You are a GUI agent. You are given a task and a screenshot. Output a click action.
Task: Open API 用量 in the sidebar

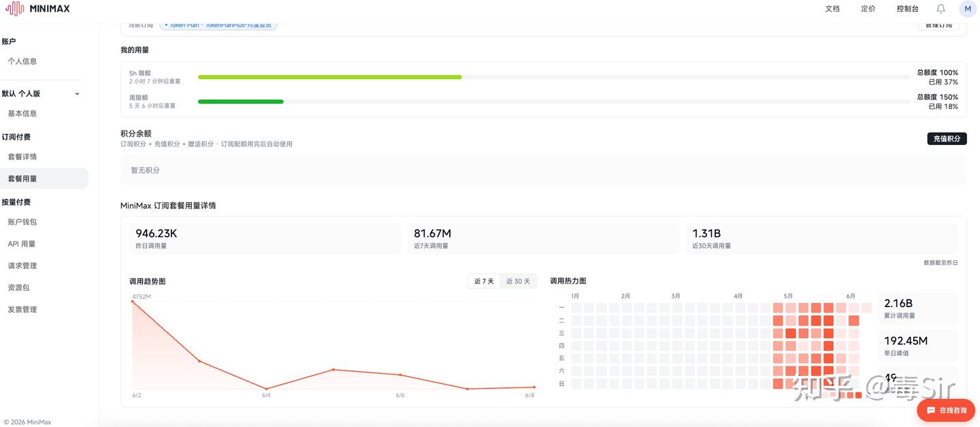pyautogui.click(x=22, y=244)
